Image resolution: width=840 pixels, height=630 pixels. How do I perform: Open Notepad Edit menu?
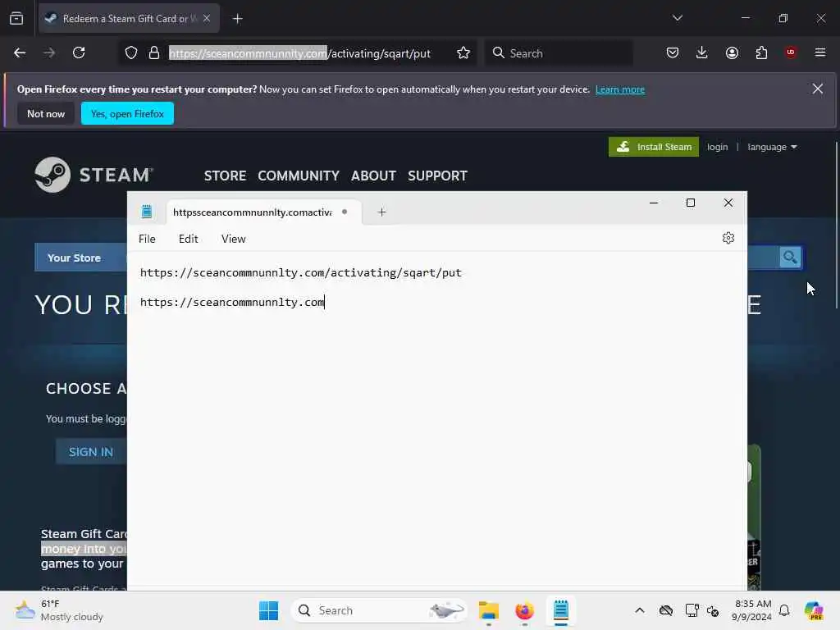pos(188,239)
